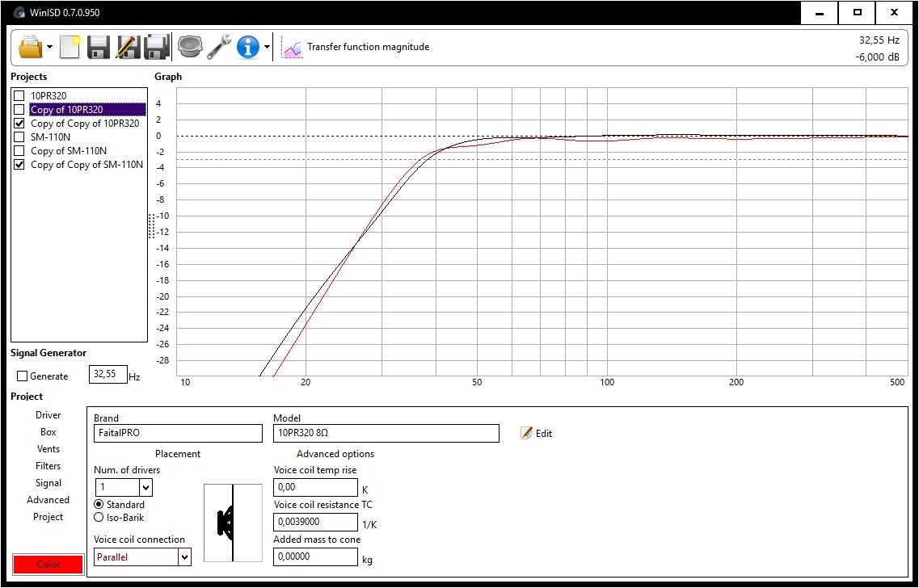Switch to the Driver tab
This screenshot has height=588, width=919.
[x=48, y=414]
